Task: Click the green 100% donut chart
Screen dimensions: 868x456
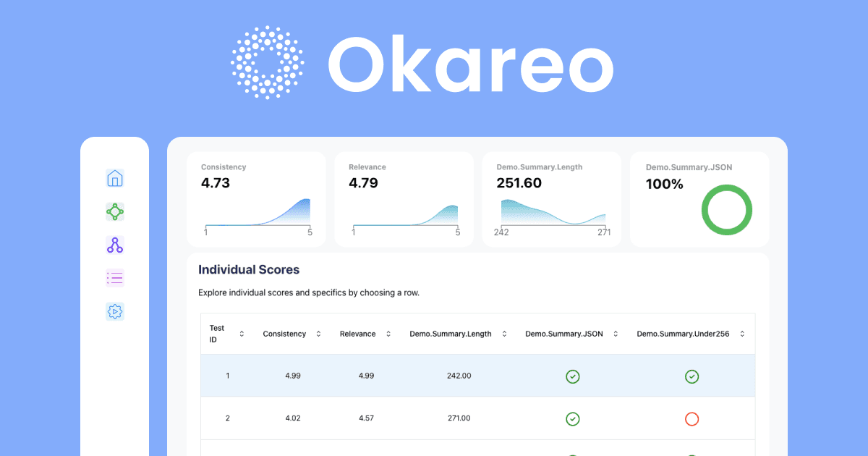Action: pos(727,210)
